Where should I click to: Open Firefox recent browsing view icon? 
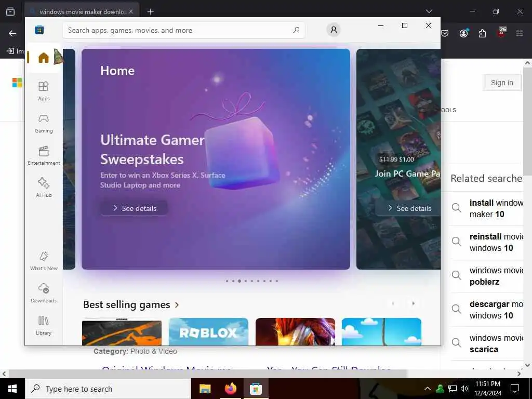click(10, 11)
